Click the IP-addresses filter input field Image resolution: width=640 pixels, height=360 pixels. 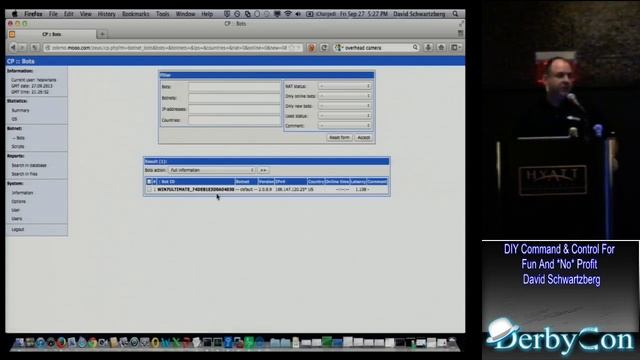click(234, 109)
